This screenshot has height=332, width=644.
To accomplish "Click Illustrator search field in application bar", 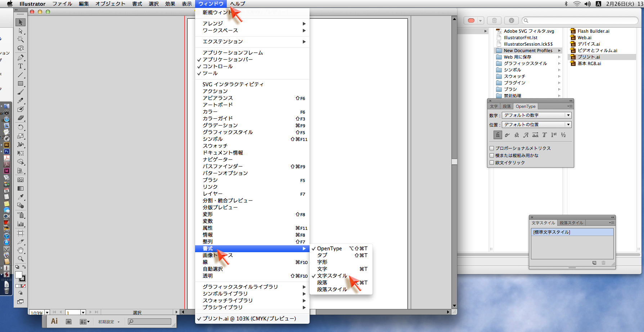I will (150, 322).
